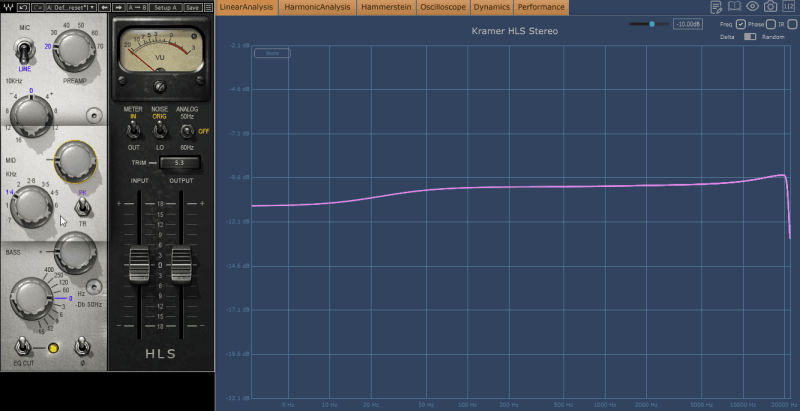Redo the change in the plugin toolbar
800x411 pixels.
37,8
